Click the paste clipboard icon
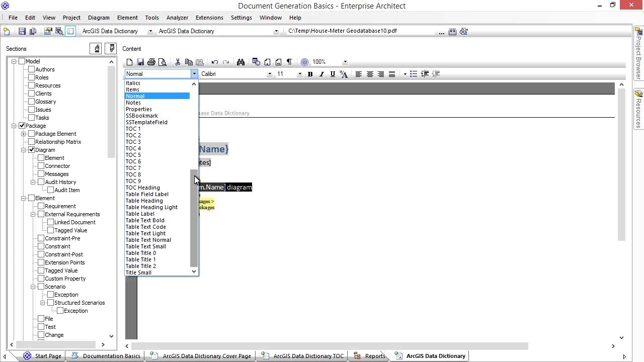Viewport: 644px width, 362px height. pos(200,62)
